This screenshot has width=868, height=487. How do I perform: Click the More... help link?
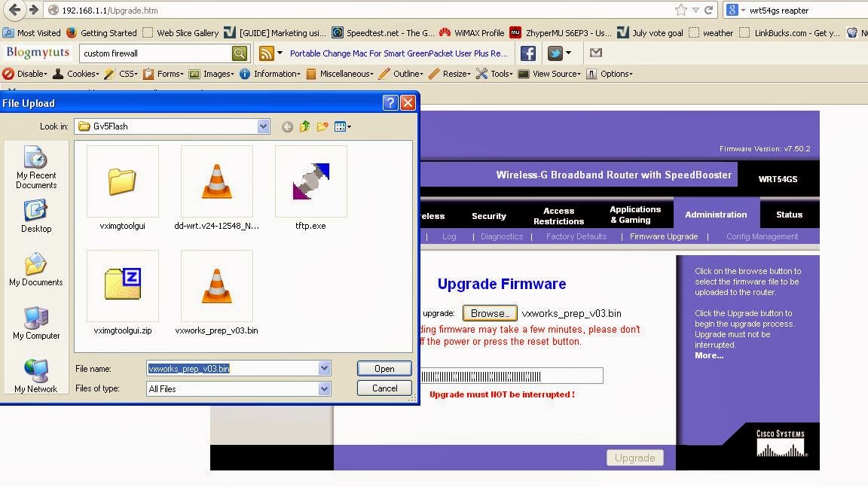point(709,355)
